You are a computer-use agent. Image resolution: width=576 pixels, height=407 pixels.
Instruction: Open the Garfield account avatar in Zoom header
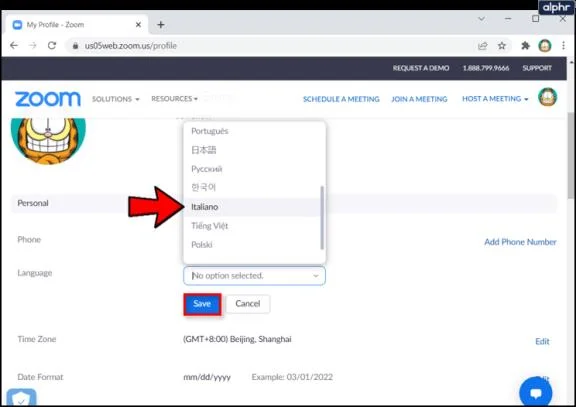[x=547, y=97]
